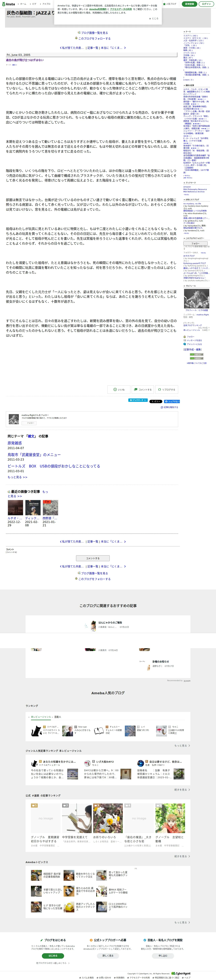Open rank 3 article お祈りのいろいろ thumbnail

pos(108,819)
